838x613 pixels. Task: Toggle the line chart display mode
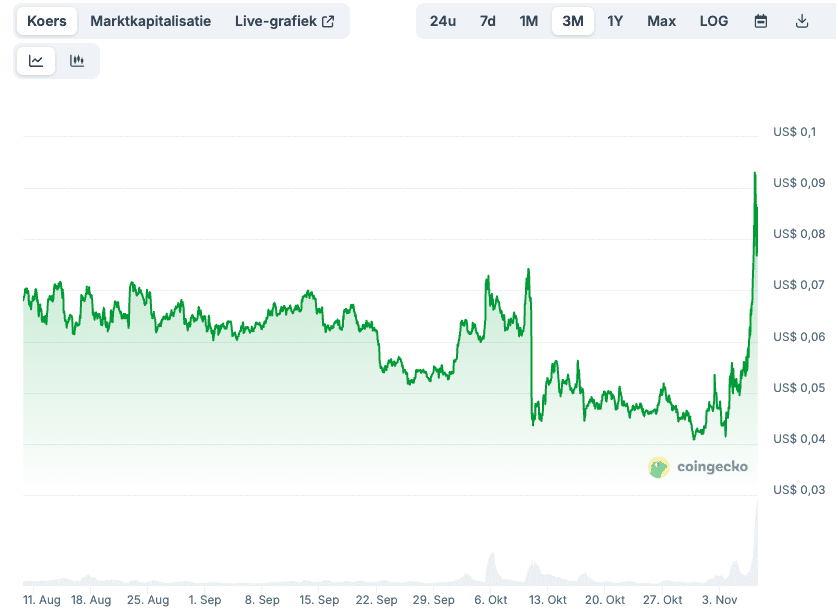click(36, 60)
